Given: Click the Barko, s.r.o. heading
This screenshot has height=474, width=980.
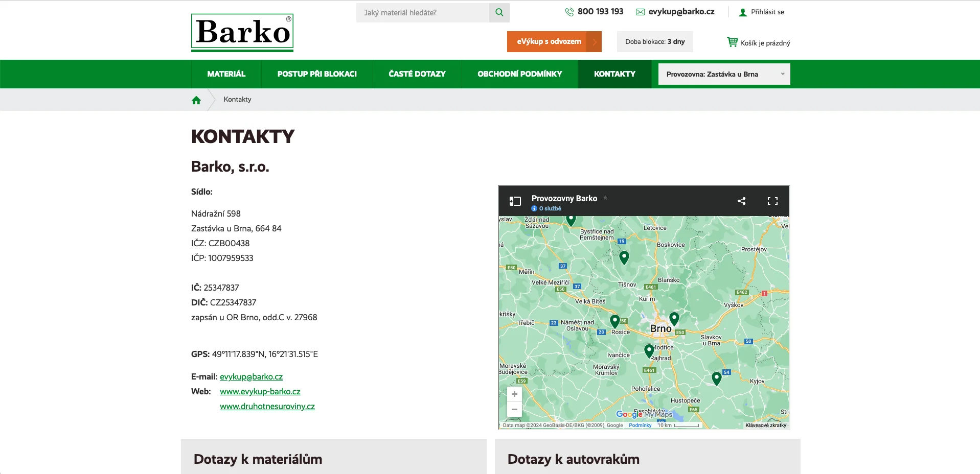Looking at the screenshot, I should click(x=230, y=167).
